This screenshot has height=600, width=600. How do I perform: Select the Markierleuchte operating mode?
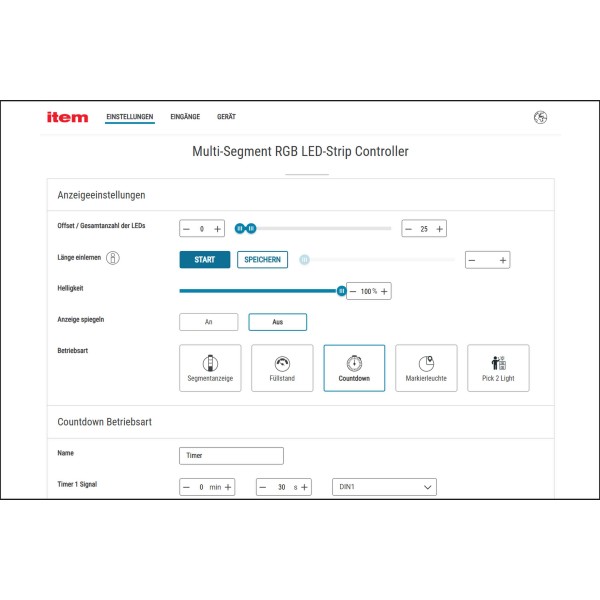426,368
